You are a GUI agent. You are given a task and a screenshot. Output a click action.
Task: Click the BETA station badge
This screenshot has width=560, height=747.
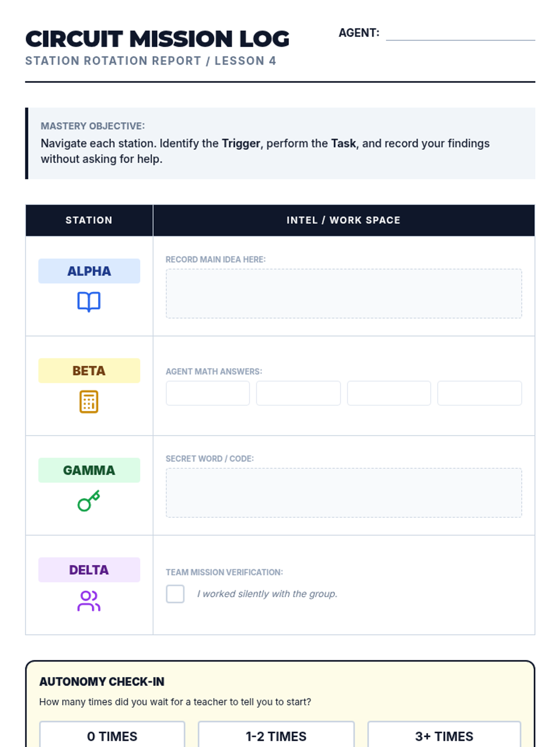click(x=89, y=371)
